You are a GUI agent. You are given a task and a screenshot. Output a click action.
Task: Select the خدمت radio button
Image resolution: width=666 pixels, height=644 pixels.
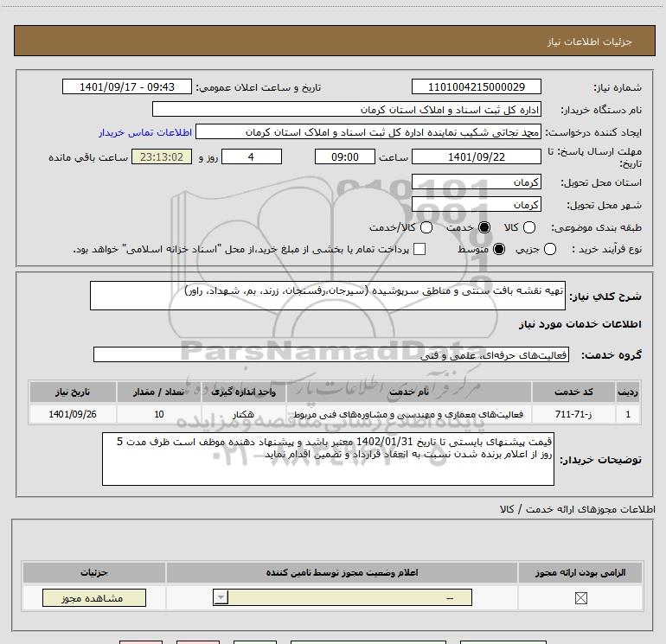pos(484,227)
